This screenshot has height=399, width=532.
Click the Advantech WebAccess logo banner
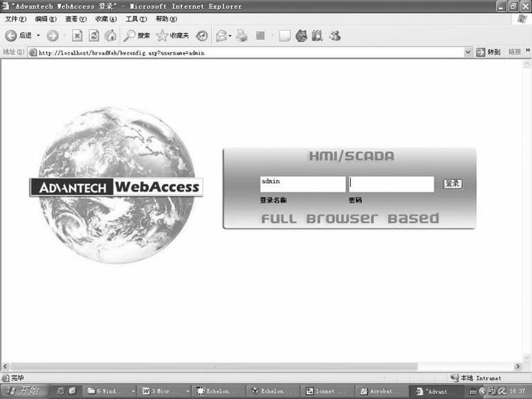(116, 187)
